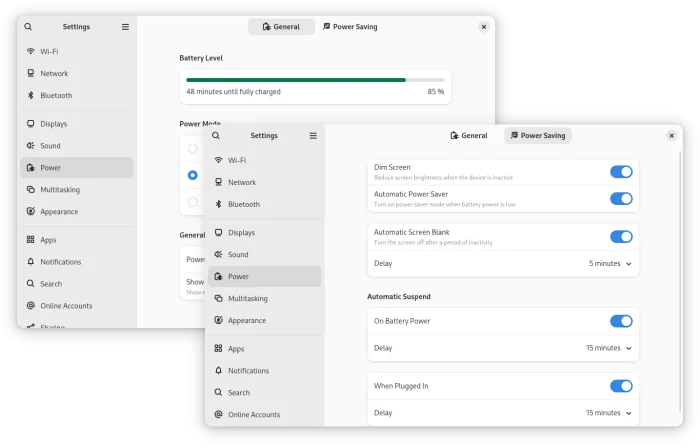
Task: Open Search in the front window sidebar
Action: 265,392
